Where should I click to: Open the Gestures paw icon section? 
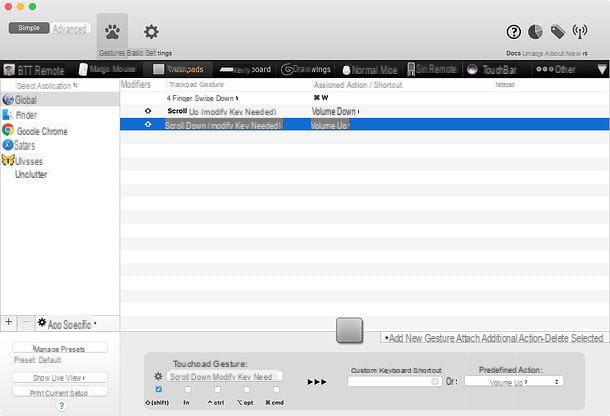tap(112, 32)
